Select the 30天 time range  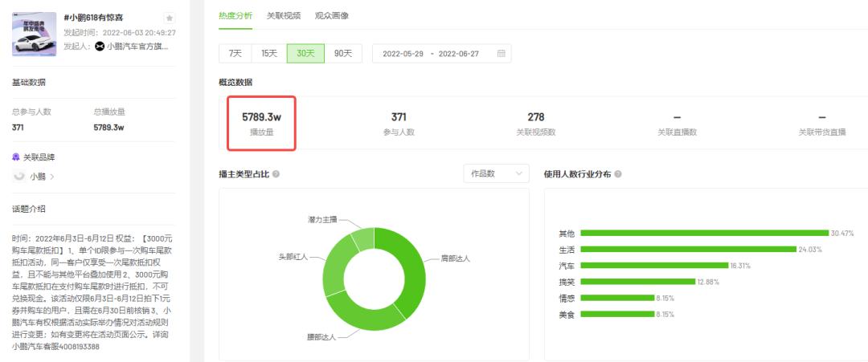click(x=305, y=54)
